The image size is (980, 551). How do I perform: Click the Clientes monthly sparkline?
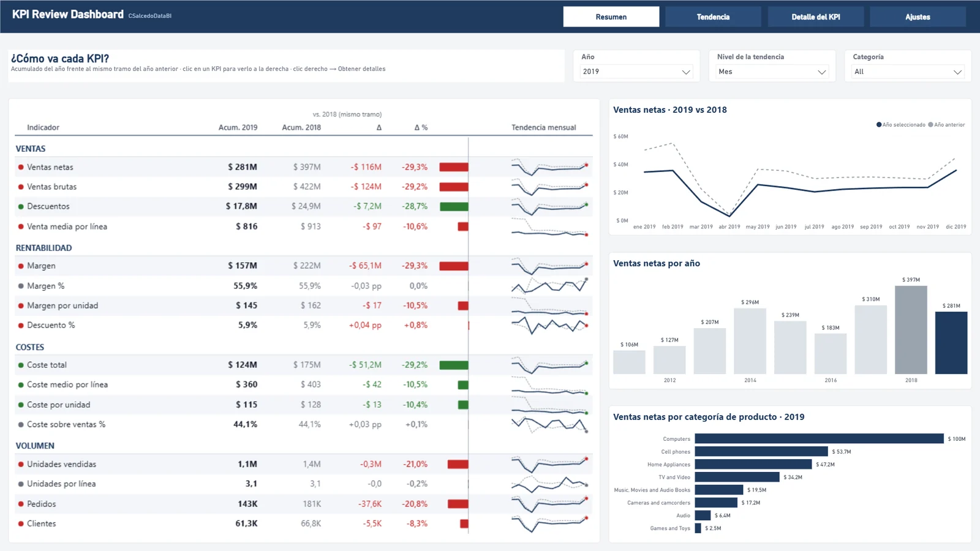pyautogui.click(x=550, y=523)
